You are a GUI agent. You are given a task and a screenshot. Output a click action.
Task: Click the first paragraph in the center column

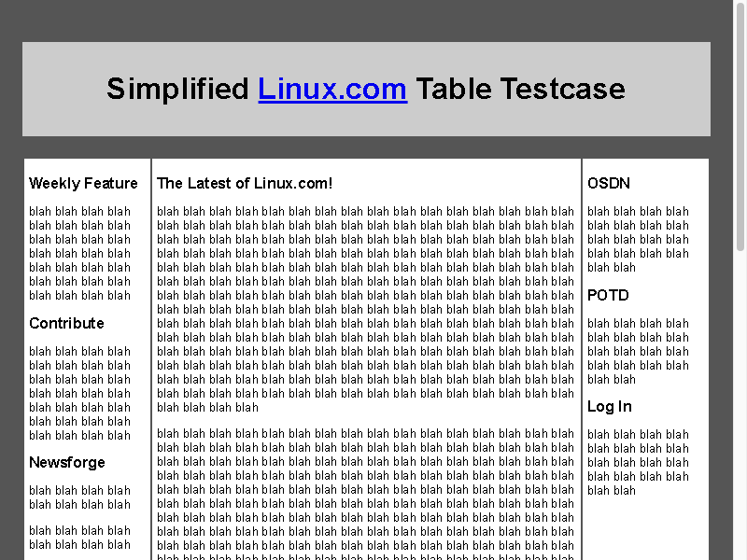(x=365, y=310)
